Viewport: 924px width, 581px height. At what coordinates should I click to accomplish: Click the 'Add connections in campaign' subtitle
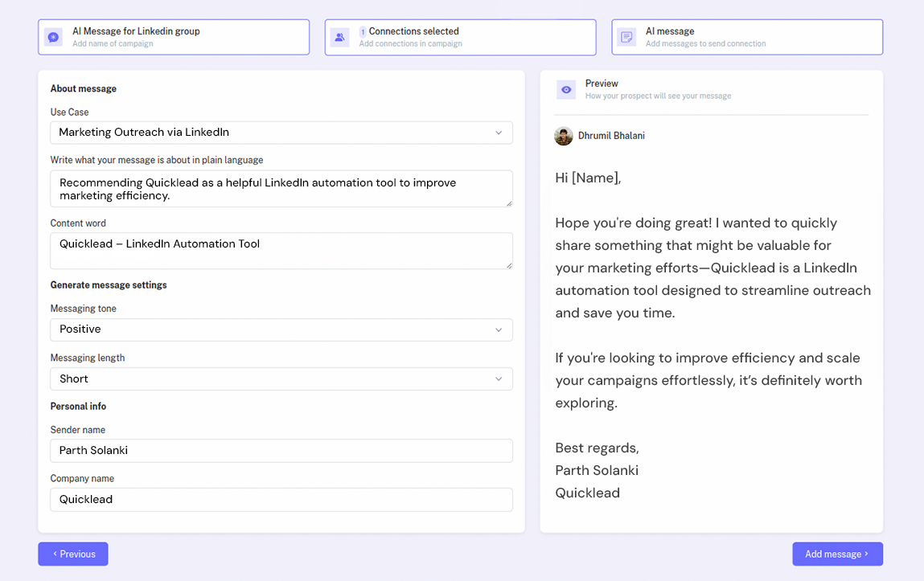tap(411, 43)
